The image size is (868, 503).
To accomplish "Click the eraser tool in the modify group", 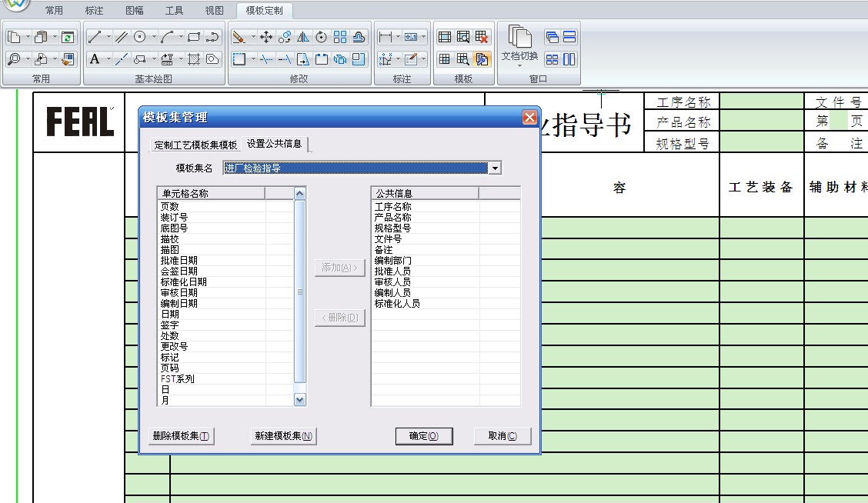I will (x=239, y=37).
